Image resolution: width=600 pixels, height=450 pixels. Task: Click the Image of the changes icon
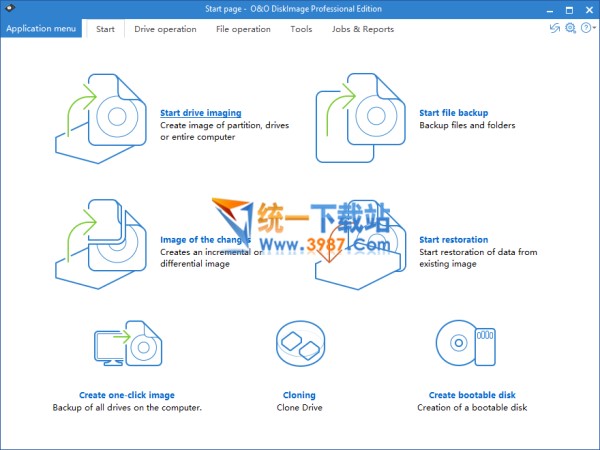tap(103, 243)
